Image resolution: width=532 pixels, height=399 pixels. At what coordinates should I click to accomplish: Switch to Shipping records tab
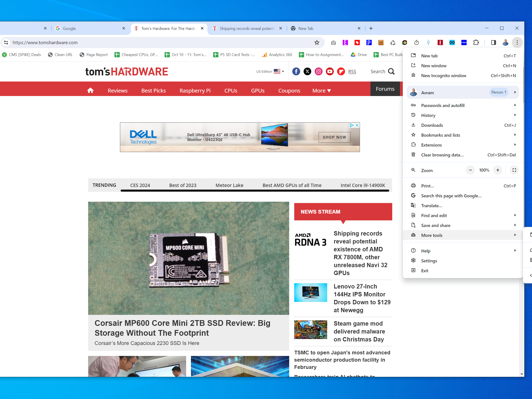[247, 28]
